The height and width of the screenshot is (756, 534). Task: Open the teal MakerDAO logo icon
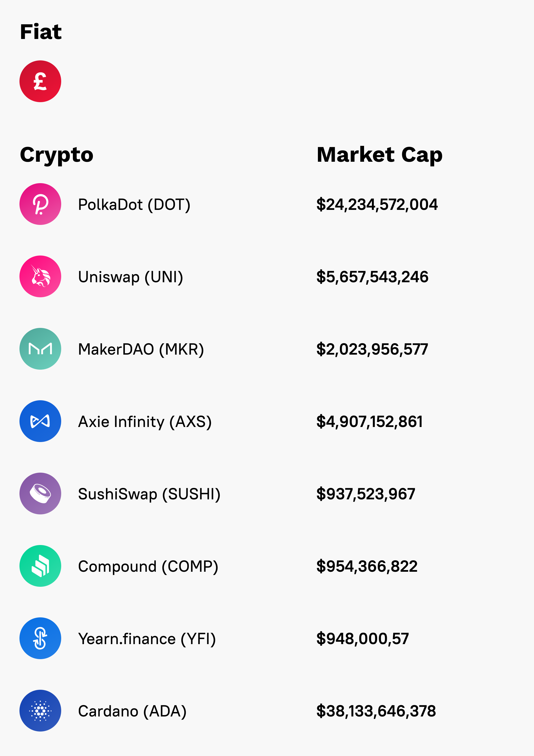pos(40,349)
